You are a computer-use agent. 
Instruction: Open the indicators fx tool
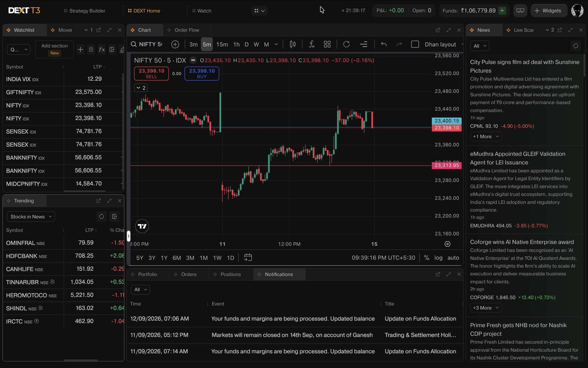pos(311,44)
